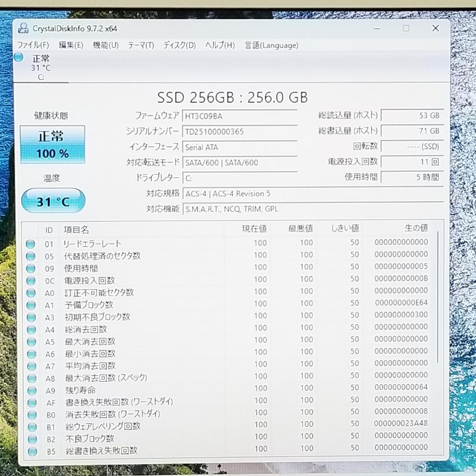Screen dimensions: 476x476
Task: Open the 編集(E) menu
Action: pyautogui.click(x=71, y=45)
